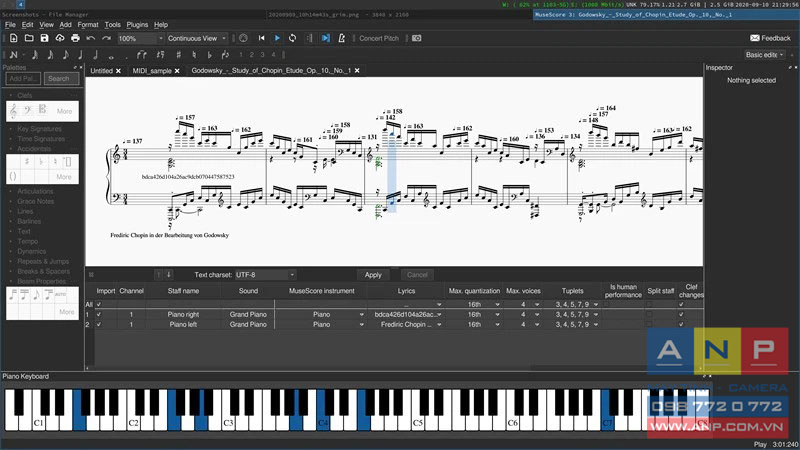Open Text charset UTF-8 dropdown
The image size is (800, 450).
[x=265, y=275]
